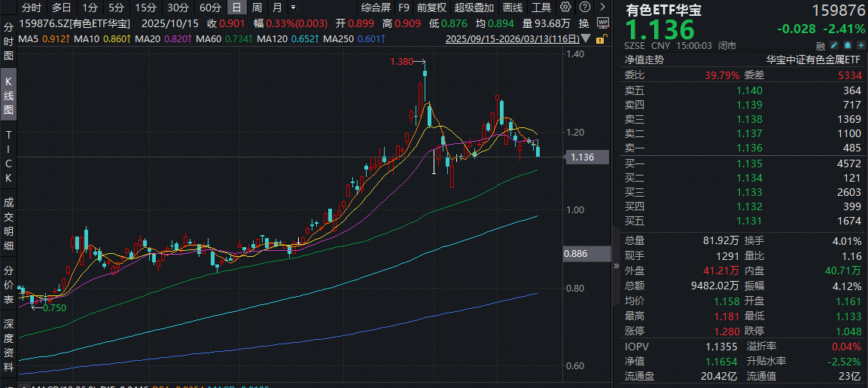Click the WP monitor icon
Image resolution: width=868 pixels, height=388 pixels.
click(603, 23)
